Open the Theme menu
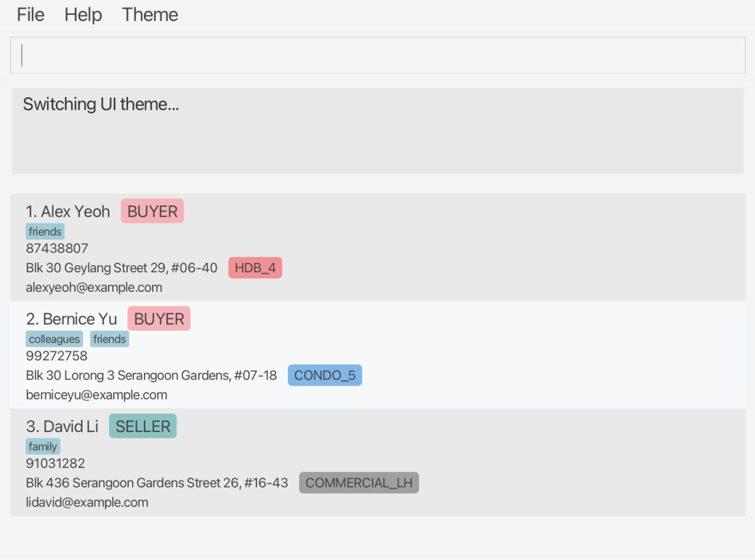This screenshot has height=560, width=755. tap(150, 15)
